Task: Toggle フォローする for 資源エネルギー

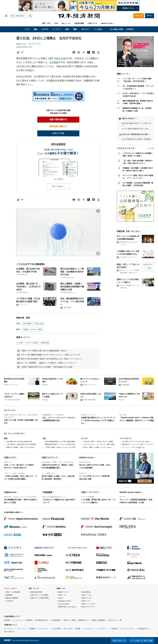Action: (35, 44)
